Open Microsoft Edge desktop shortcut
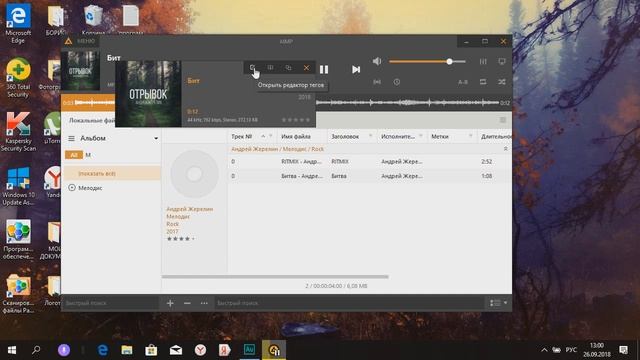Viewport: 640px width, 360px height. pos(18,24)
